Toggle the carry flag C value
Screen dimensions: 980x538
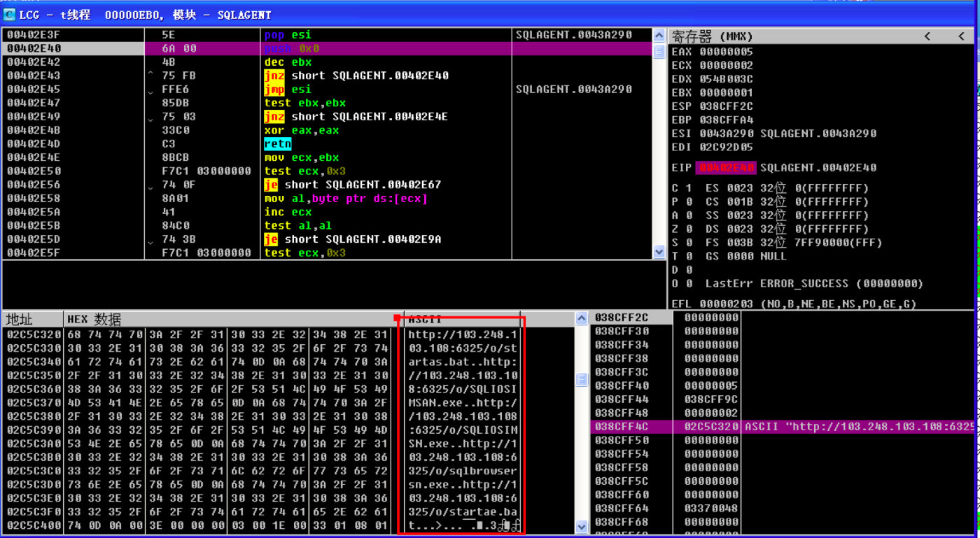click(x=689, y=188)
